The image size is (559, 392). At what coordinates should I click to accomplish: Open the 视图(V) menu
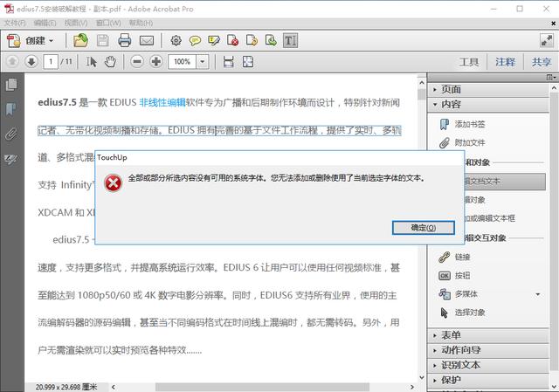click(76, 24)
